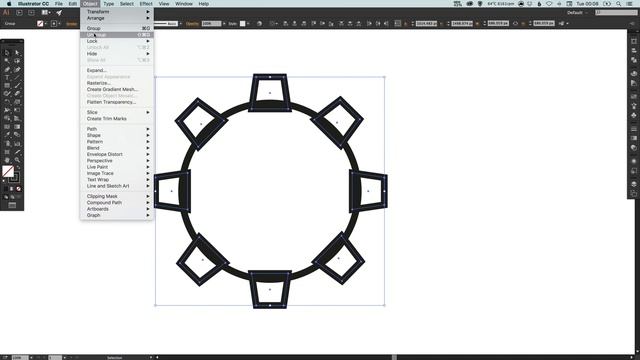Click the Opacity value field
This screenshot has height=360, width=640.
click(211, 24)
